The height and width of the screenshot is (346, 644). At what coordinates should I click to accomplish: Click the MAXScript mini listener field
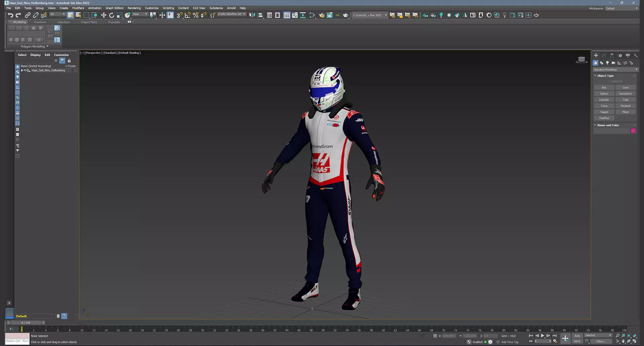(17, 341)
